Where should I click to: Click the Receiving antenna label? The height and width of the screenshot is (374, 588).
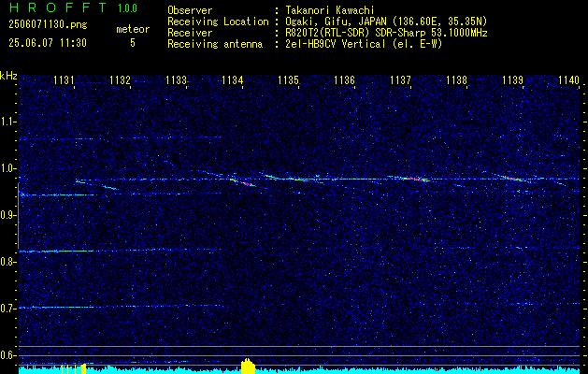click(215, 44)
